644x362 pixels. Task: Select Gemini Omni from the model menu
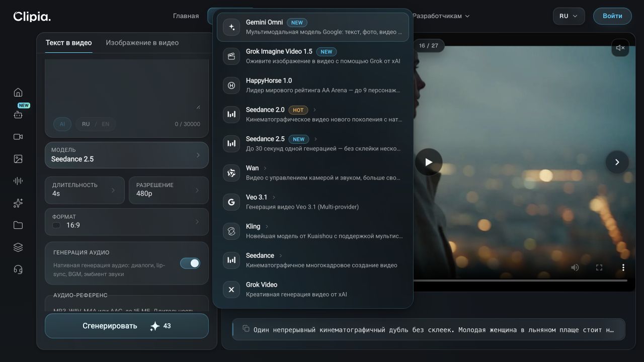click(x=313, y=27)
